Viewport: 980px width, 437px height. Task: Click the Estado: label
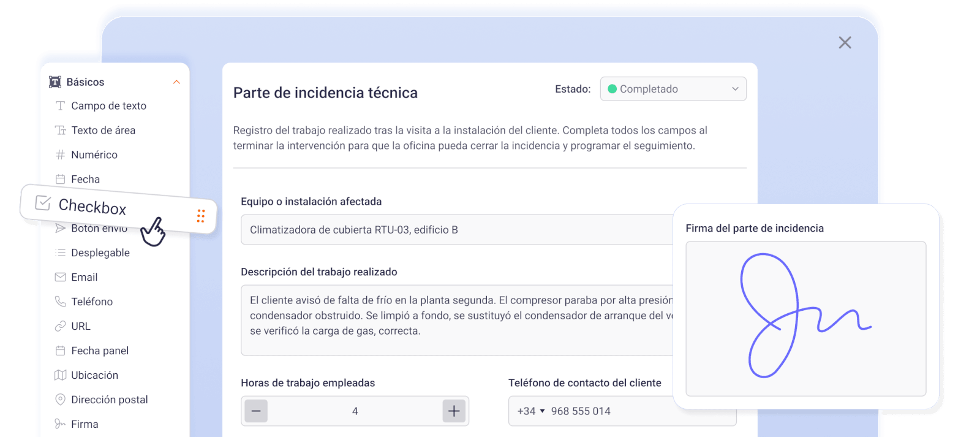coord(573,89)
